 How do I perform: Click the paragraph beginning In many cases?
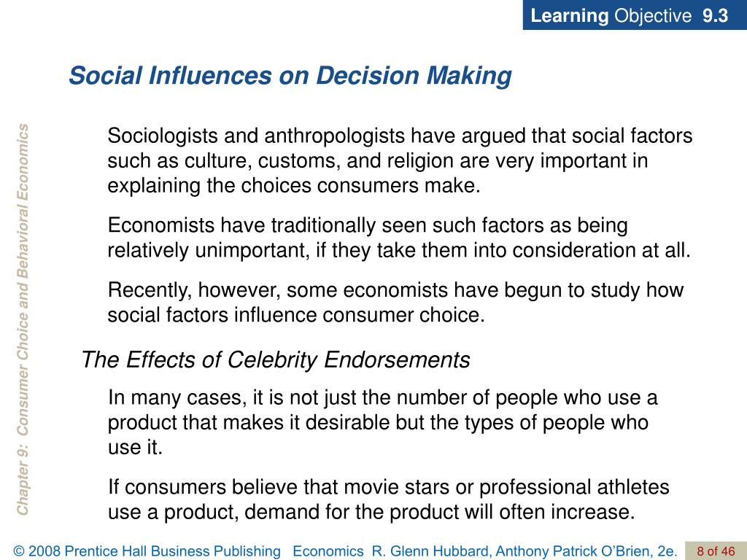pyautogui.click(x=382, y=422)
